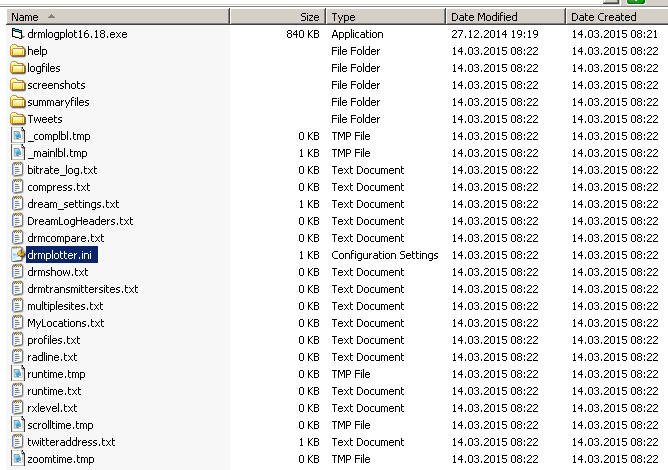Sort files by the Size column
The image size is (668, 470).
[278, 17]
